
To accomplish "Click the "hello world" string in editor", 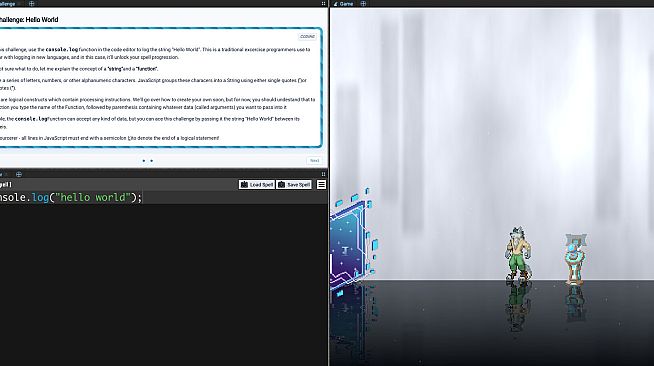I will coord(93,197).
